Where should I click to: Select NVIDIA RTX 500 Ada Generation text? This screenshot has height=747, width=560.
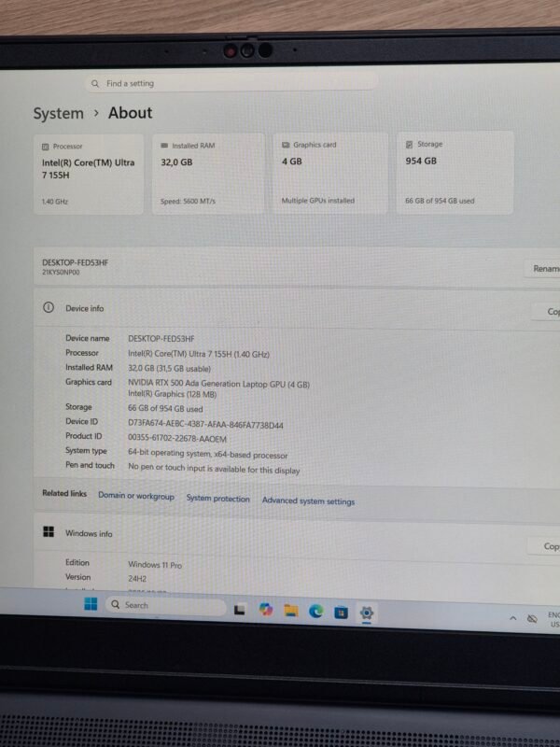(x=218, y=384)
